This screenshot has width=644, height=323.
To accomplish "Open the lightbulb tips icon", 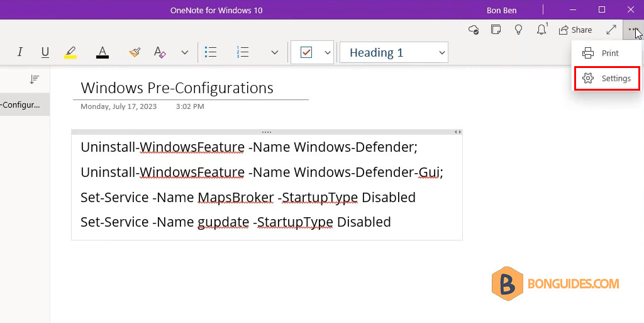I will [x=518, y=30].
